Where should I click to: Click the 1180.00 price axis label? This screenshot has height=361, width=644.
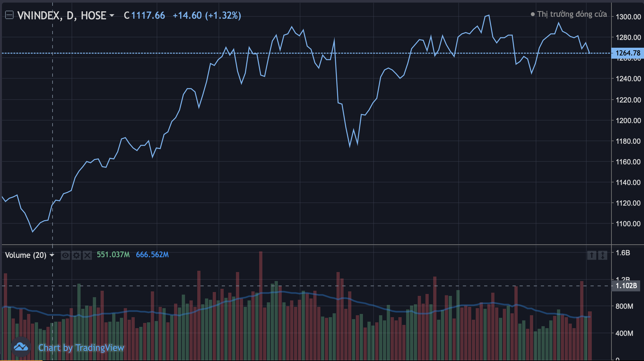pyautogui.click(x=628, y=141)
